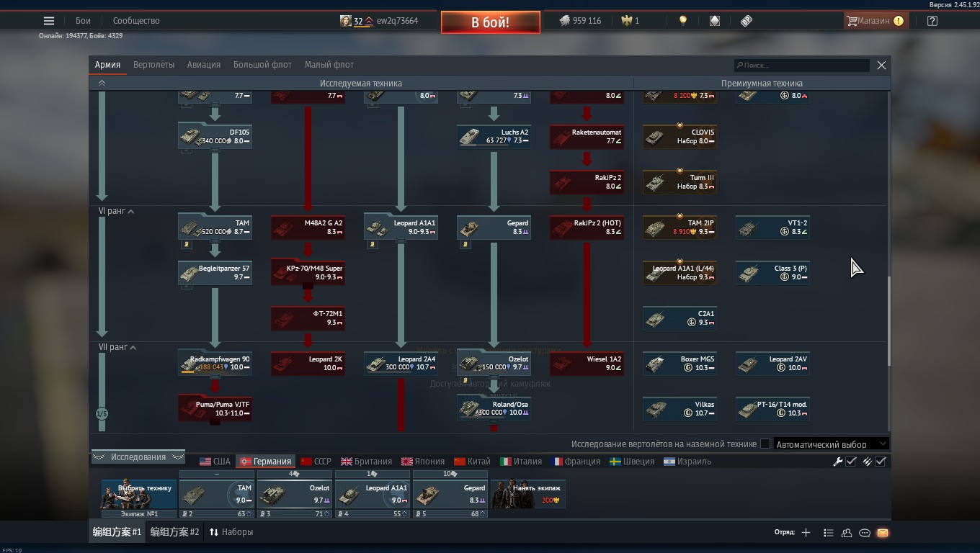Open the main hamburger menu
This screenshot has height=553, width=980.
(49, 21)
